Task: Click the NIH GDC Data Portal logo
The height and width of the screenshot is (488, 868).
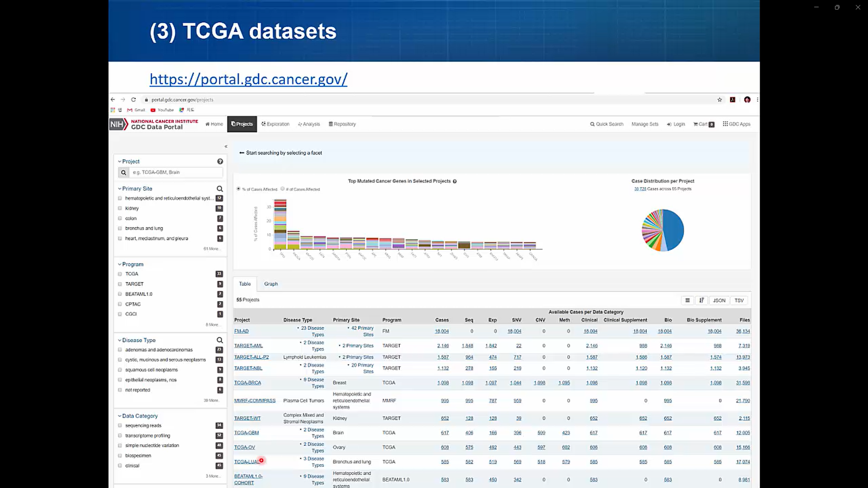Action: 154,124
